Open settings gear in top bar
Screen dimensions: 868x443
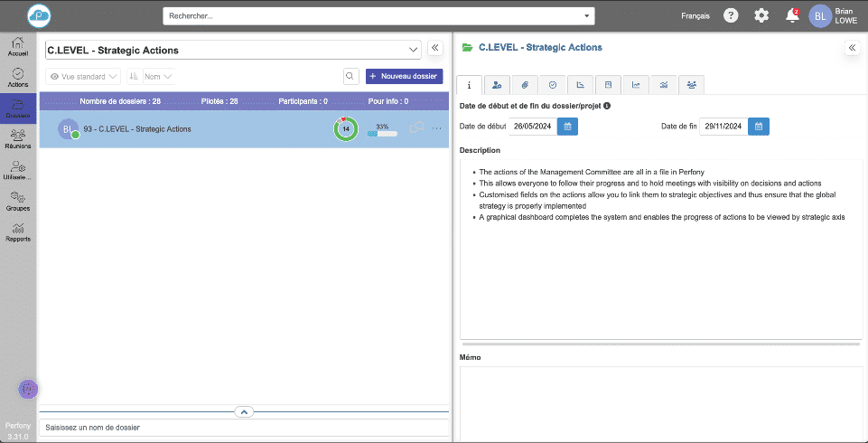(761, 15)
